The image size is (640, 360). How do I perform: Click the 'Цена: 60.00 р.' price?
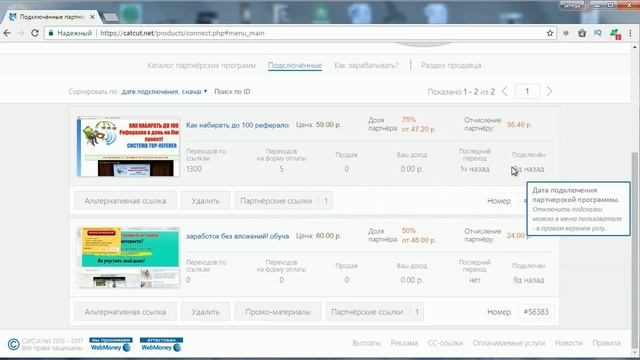[318, 236]
